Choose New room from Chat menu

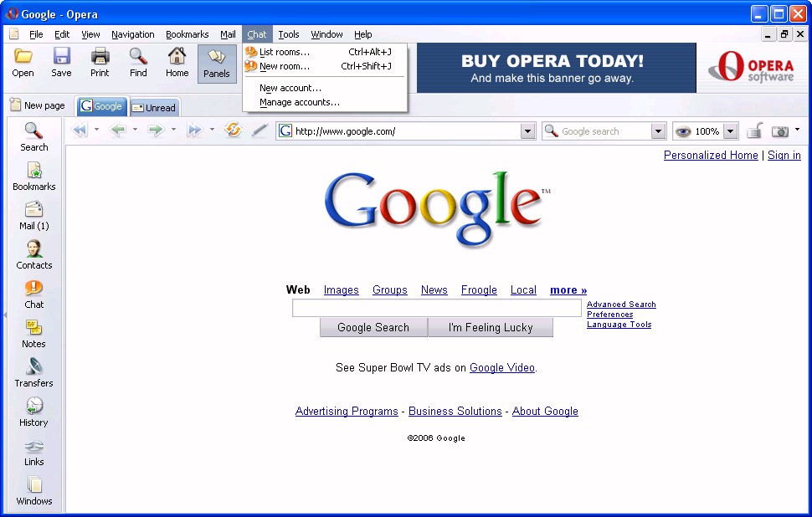click(x=325, y=66)
